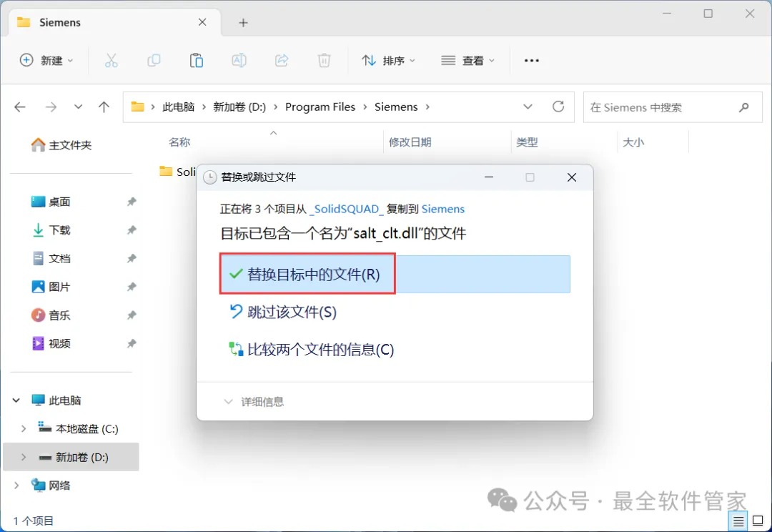Open the 排序 sort dropdown
772x532 pixels.
[x=388, y=61]
